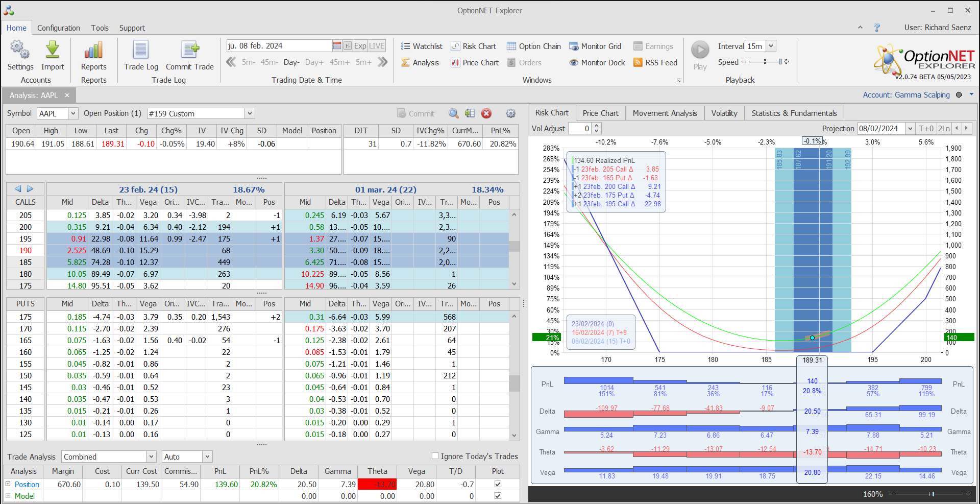Switch to the Home ribbon tab
This screenshot has width=980, height=504.
[17, 28]
